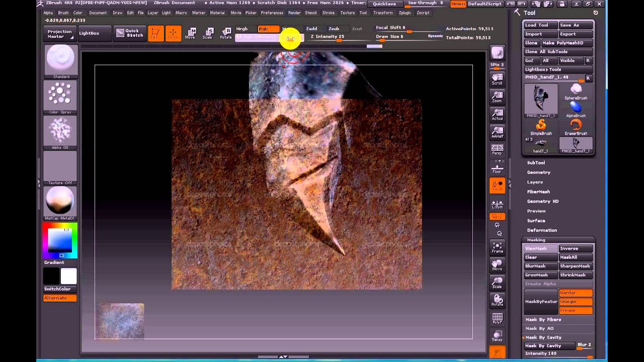Expand the Geometry HD subpalette

pos(543,201)
